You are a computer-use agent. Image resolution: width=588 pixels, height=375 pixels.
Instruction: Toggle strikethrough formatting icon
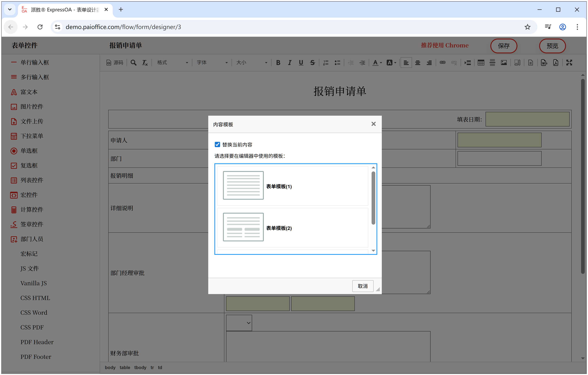tap(312, 63)
